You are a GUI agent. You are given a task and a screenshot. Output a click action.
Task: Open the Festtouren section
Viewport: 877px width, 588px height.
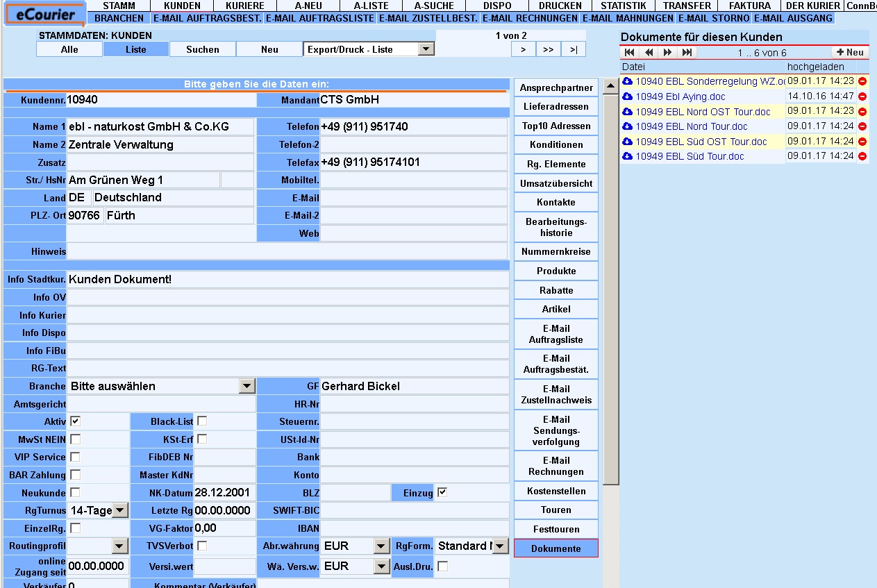click(x=556, y=529)
